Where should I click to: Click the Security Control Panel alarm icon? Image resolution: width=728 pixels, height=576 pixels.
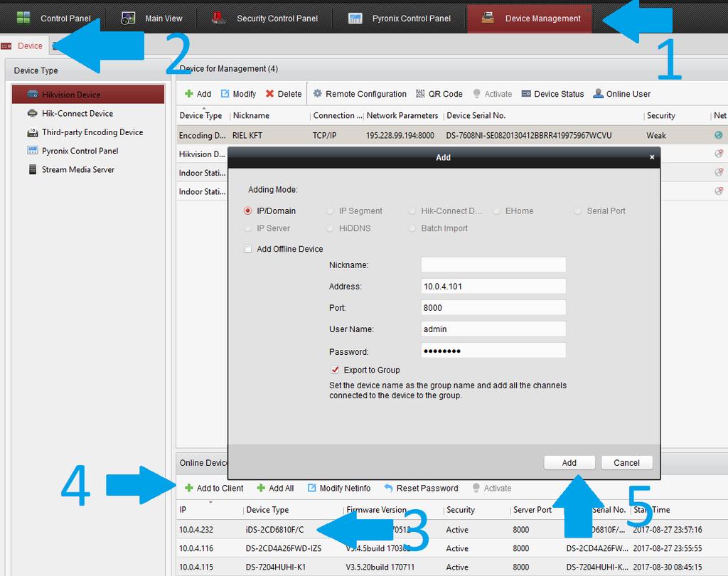pyautogui.click(x=218, y=18)
